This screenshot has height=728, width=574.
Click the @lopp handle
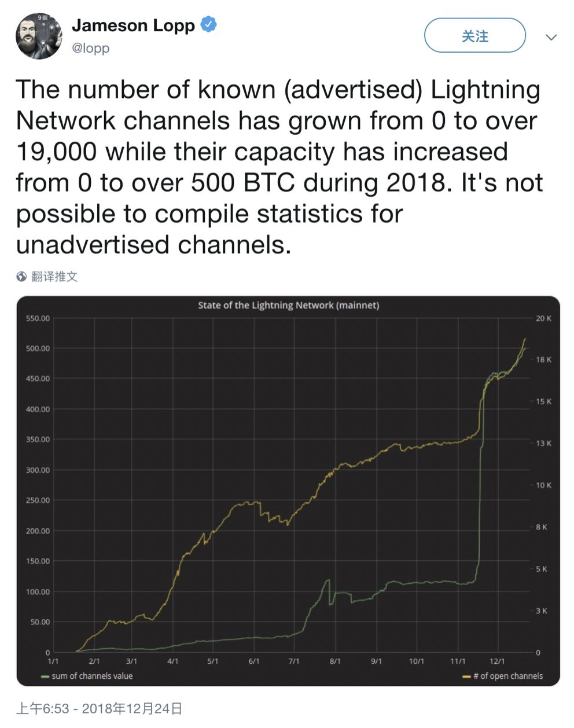click(90, 49)
